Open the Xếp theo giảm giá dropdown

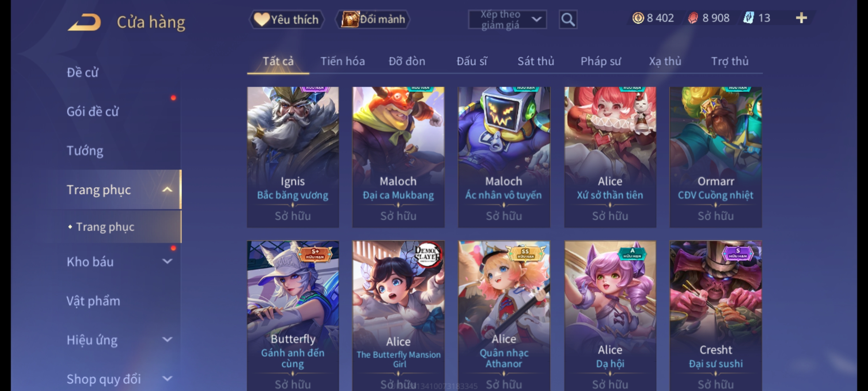tap(507, 20)
